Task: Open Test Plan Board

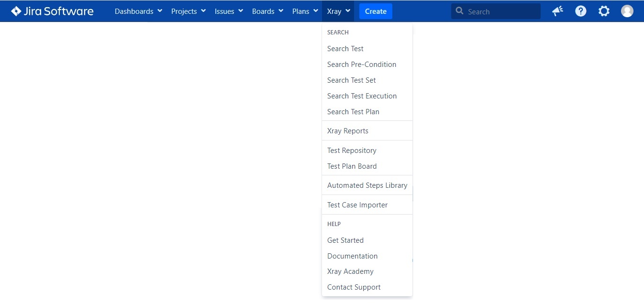Action: click(367, 166)
